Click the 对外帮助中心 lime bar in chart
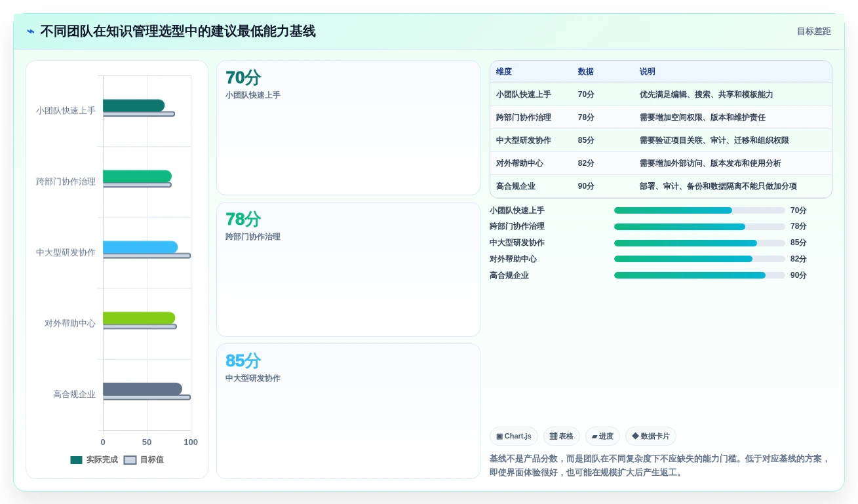Viewport: 858px width, 504px height. point(139,318)
